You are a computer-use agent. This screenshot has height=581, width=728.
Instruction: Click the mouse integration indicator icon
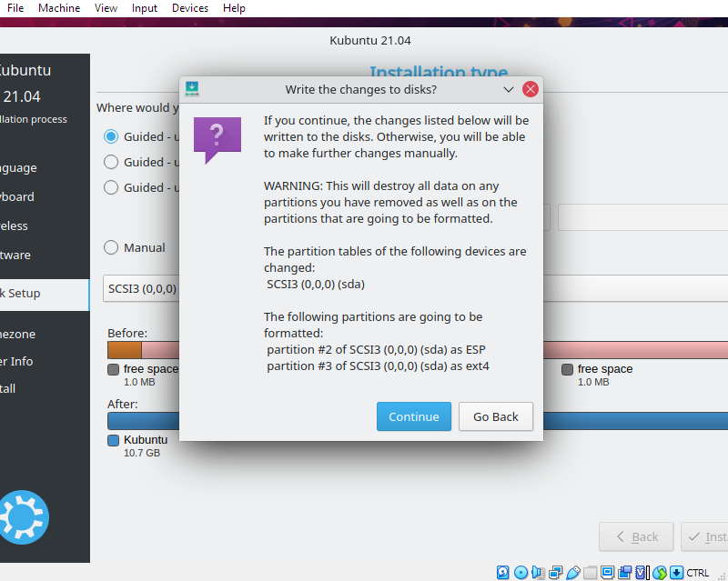659,572
